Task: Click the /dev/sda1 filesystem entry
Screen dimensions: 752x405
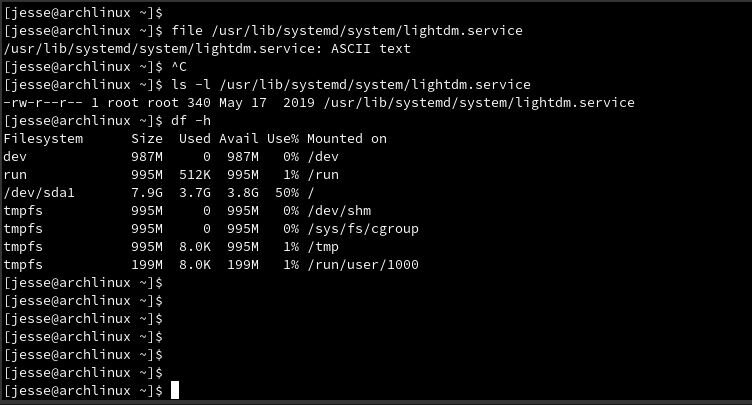Action: point(39,193)
